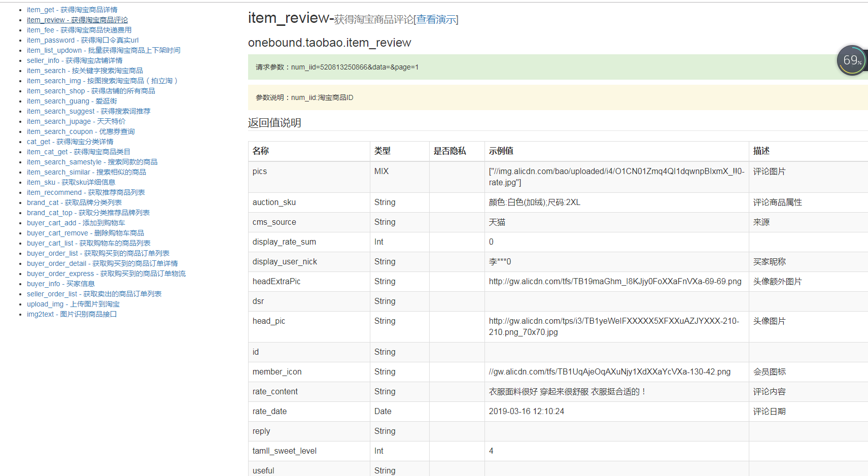The height and width of the screenshot is (476, 868).
Task: Open seller_order_list link
Action: (94, 294)
